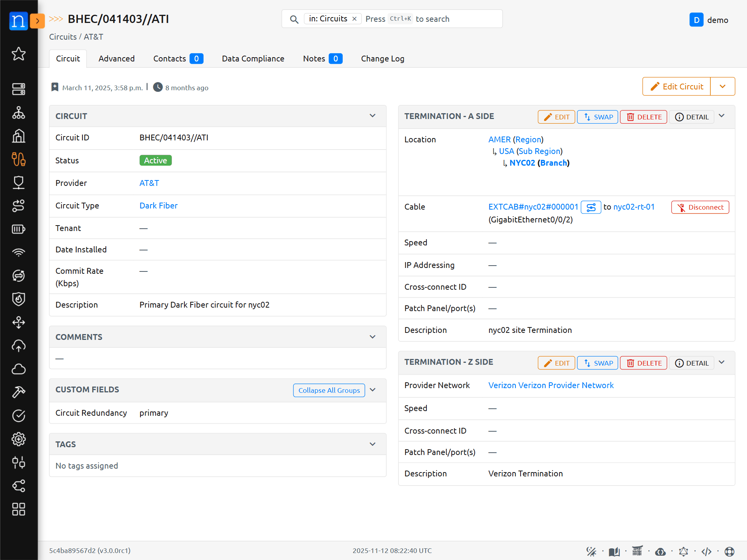Open the Dark Fiber circuit type link
The width and height of the screenshot is (747, 560).
click(158, 206)
